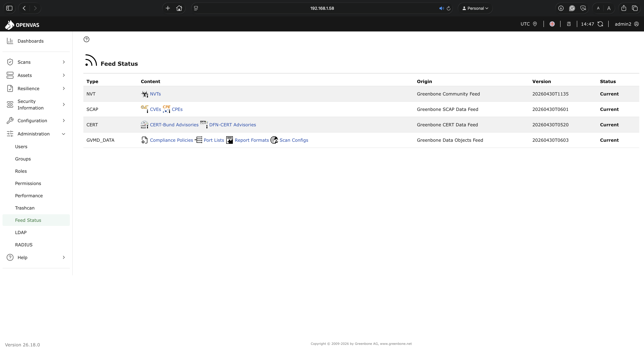644x353 pixels.
Task: Open the Roles administration page
Action: point(21,171)
